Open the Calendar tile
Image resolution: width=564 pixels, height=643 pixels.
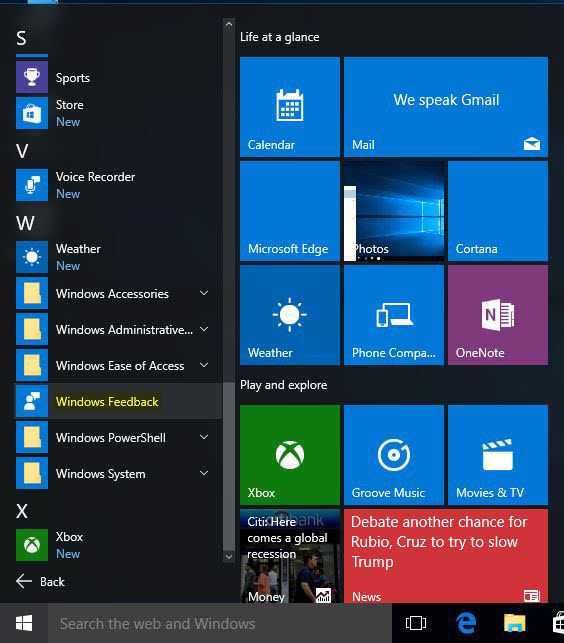[290, 107]
